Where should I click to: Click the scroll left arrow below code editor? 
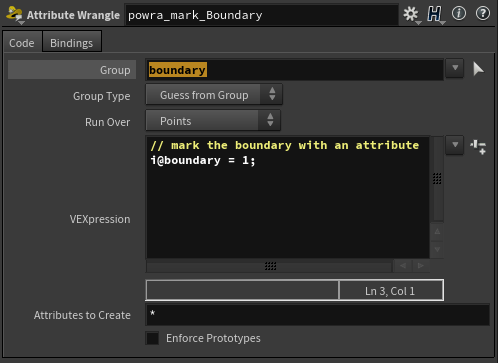click(403, 266)
